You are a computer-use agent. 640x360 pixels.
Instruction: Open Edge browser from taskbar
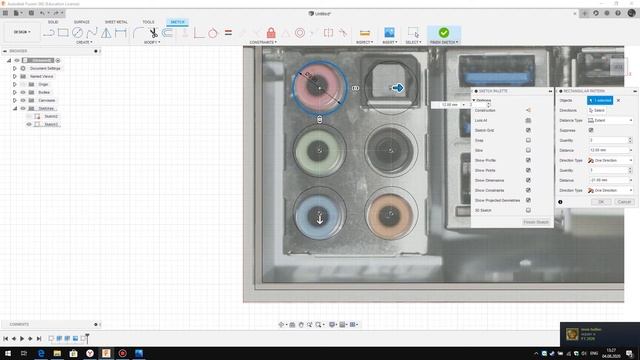41,353
